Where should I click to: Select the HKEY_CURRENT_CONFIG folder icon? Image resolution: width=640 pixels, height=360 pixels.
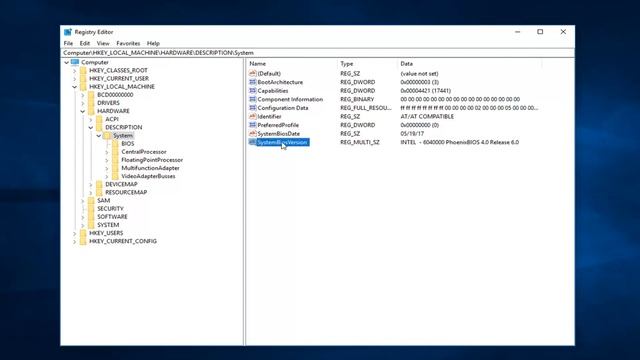(83, 241)
